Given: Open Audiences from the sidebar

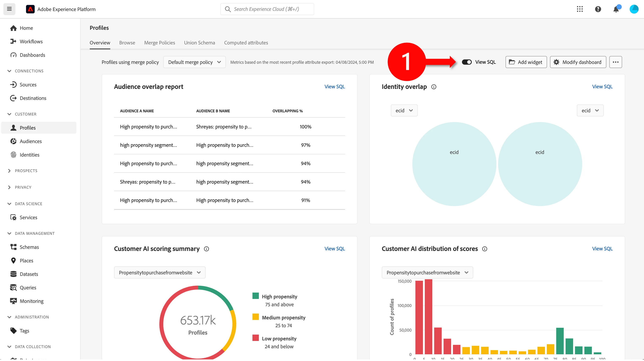Looking at the screenshot, I should coord(30,141).
